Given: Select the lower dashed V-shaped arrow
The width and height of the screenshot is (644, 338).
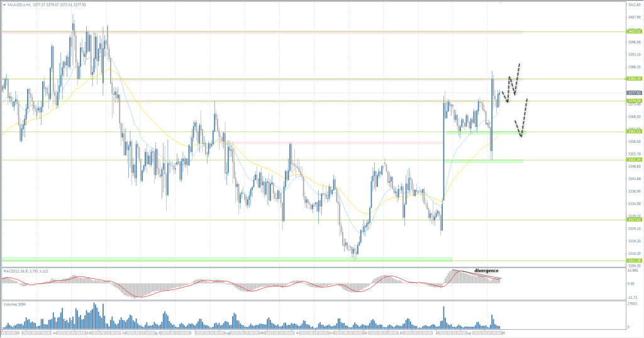Looking at the screenshot, I should coord(521,120).
